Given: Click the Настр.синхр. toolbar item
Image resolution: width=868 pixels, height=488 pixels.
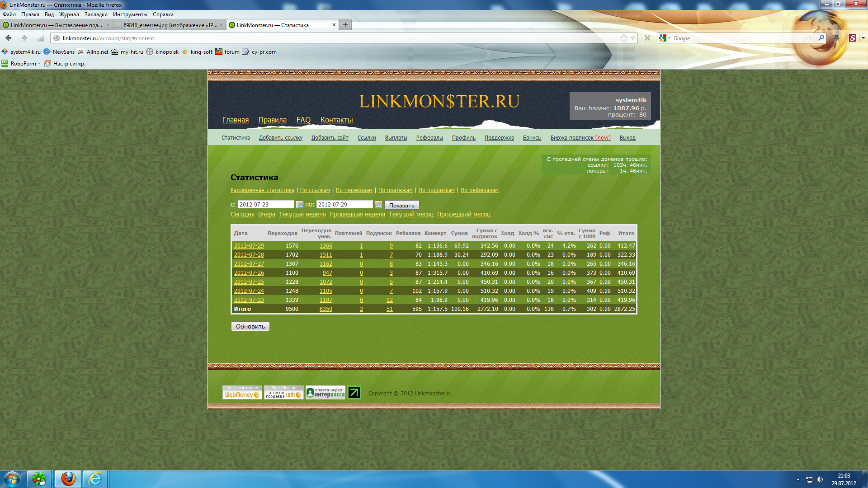Looking at the screenshot, I should pos(65,64).
